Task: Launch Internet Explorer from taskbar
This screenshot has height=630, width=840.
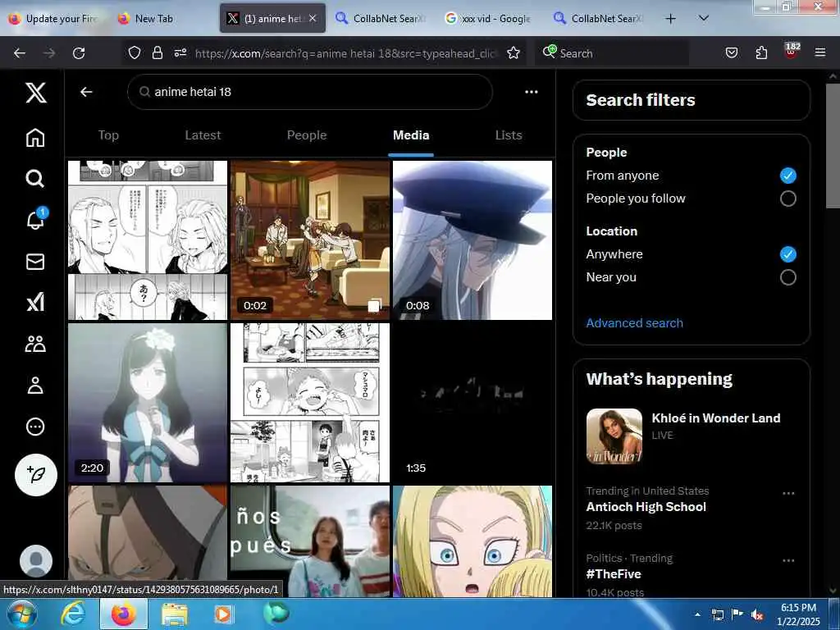Action: pyautogui.click(x=73, y=614)
